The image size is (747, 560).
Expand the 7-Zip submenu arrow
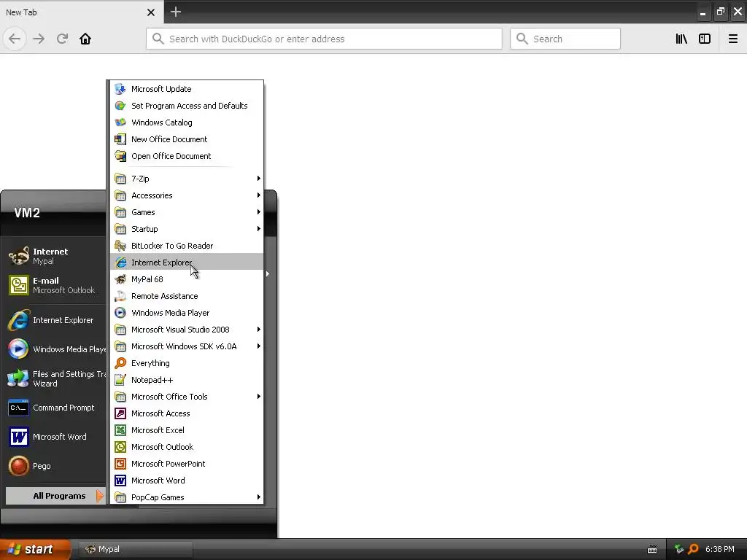point(259,179)
